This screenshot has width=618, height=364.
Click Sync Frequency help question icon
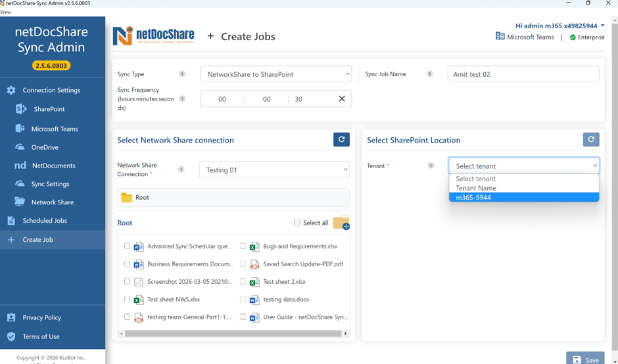pos(182,99)
